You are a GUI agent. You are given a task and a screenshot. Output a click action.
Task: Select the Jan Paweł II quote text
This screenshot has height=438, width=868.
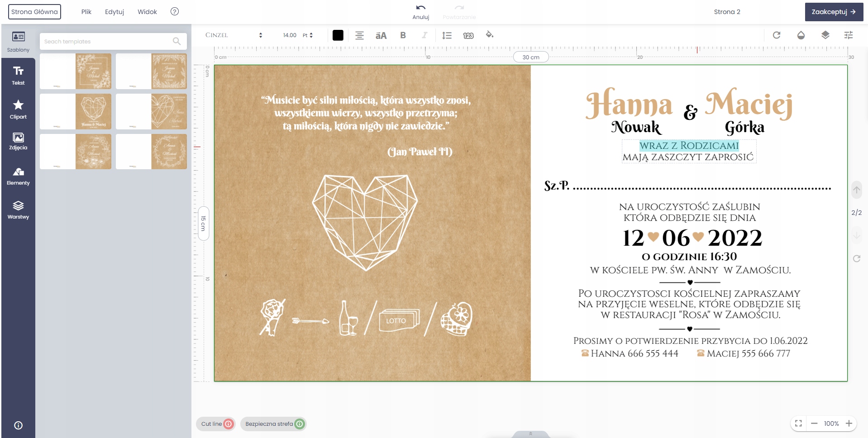[366, 126]
